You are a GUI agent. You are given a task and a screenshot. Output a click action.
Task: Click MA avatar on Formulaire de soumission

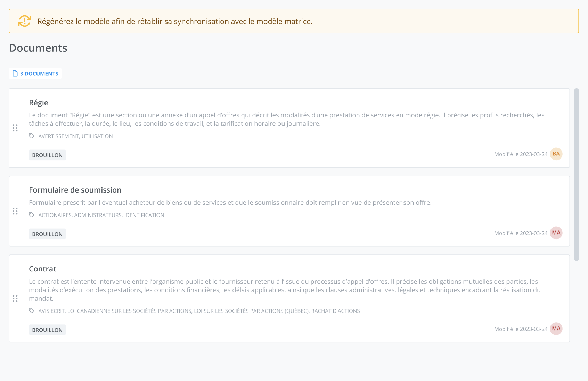point(556,233)
